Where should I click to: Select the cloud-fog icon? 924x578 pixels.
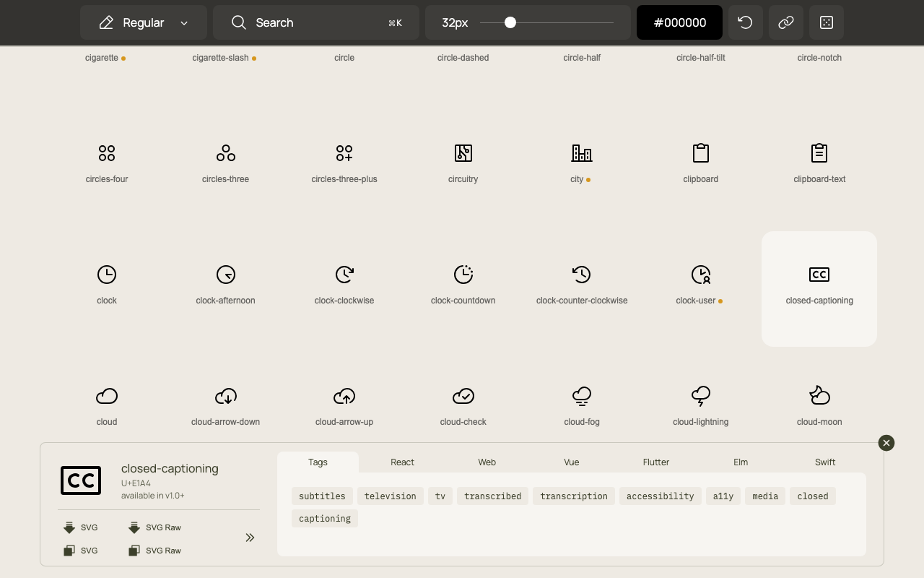click(x=582, y=396)
